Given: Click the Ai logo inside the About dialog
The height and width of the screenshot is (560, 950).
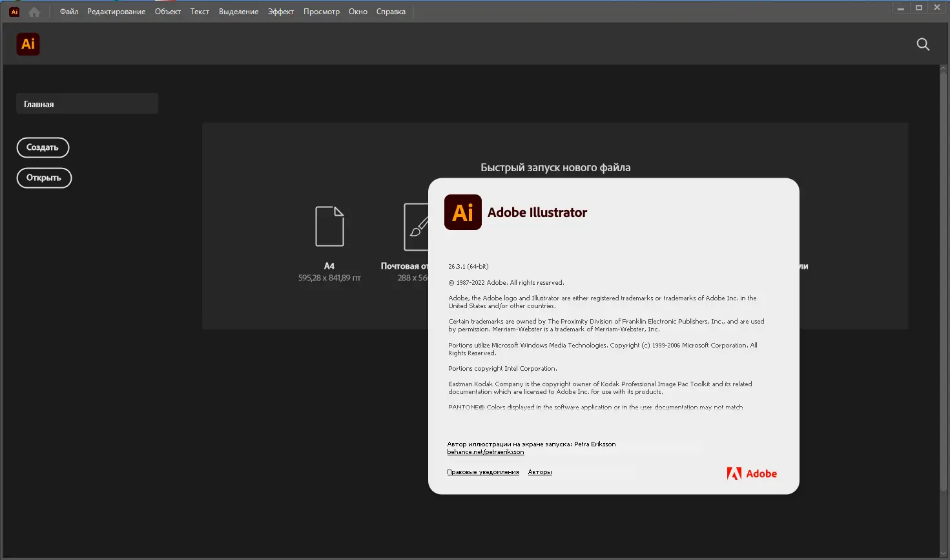Looking at the screenshot, I should pyautogui.click(x=462, y=212).
